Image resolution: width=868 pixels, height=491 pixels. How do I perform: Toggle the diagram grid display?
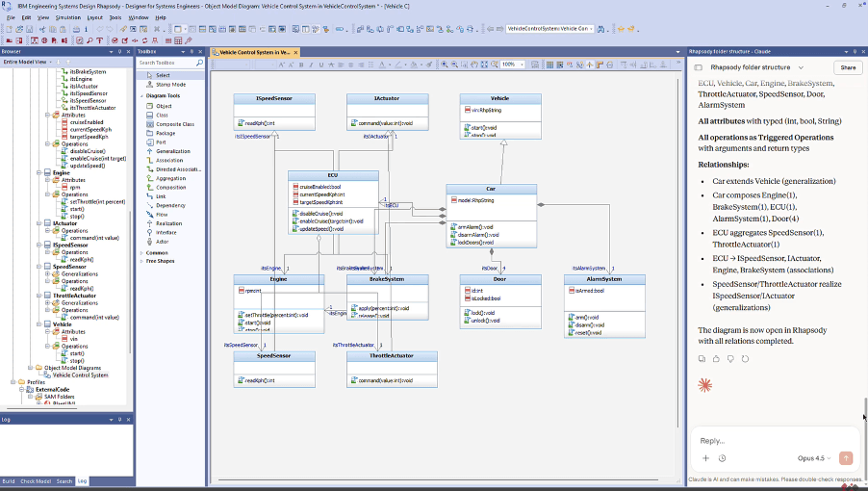pos(549,65)
